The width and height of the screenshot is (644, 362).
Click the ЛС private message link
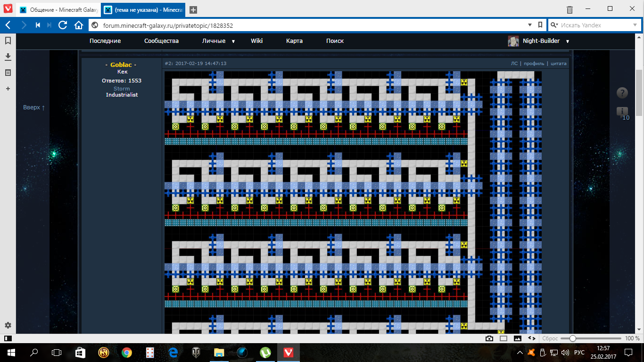[514, 63]
